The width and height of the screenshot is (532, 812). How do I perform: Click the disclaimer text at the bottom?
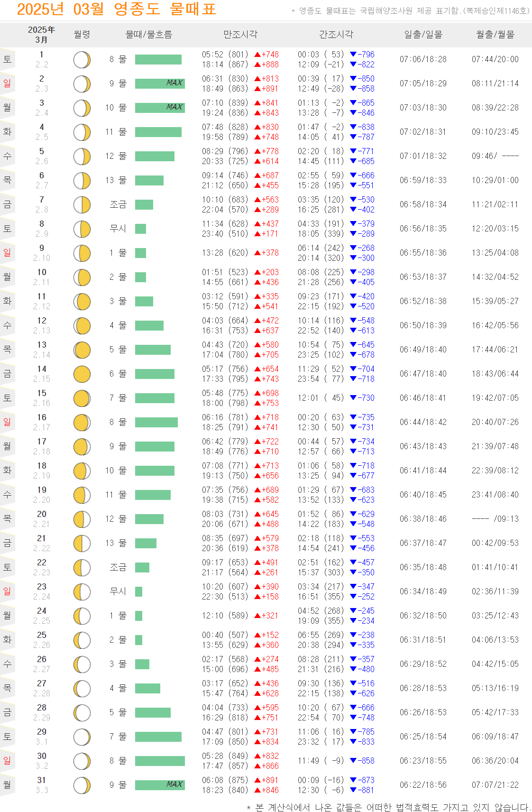pos(388,807)
